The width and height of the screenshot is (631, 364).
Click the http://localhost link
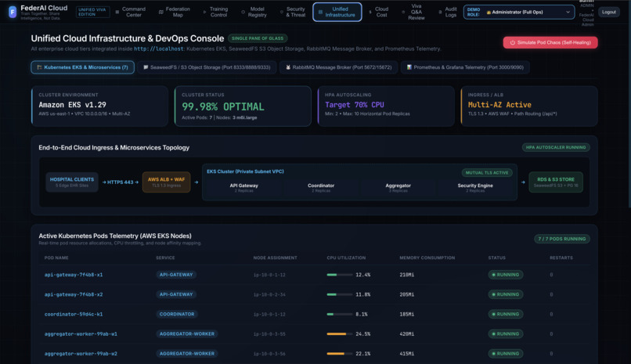click(x=159, y=49)
